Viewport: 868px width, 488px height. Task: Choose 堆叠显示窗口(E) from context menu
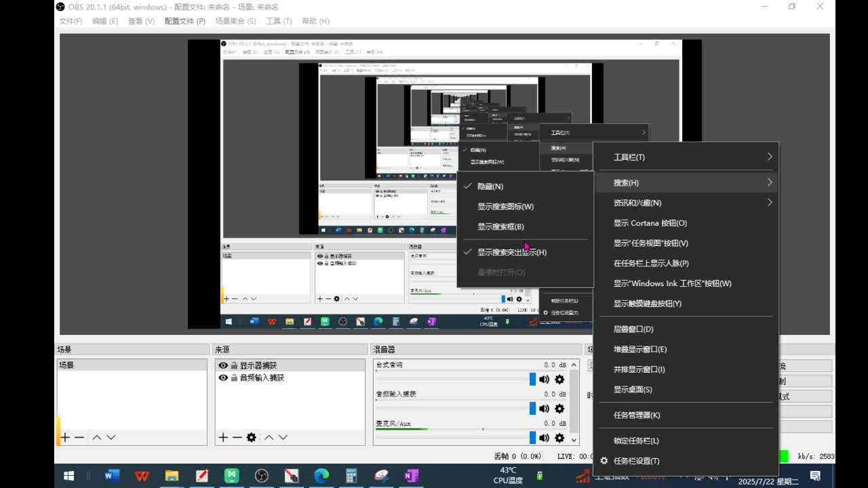686,350
